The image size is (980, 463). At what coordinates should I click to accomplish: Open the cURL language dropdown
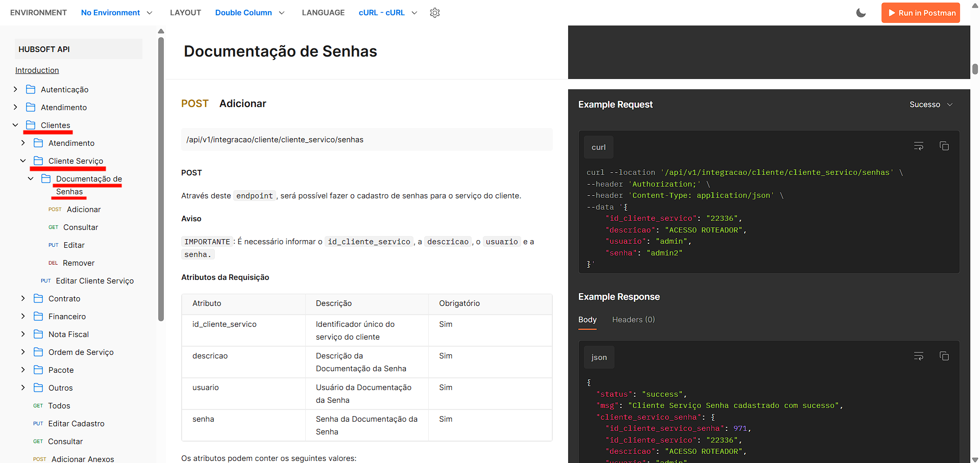pos(388,13)
